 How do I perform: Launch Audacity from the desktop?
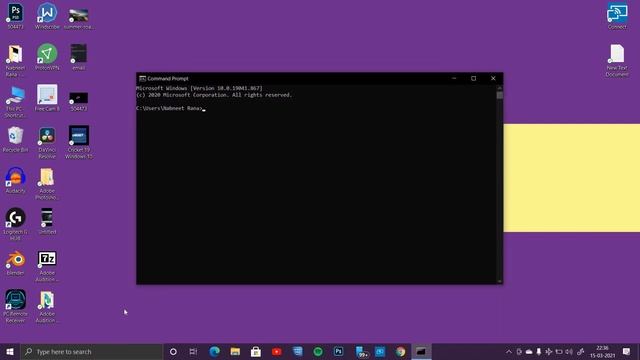pos(16,180)
